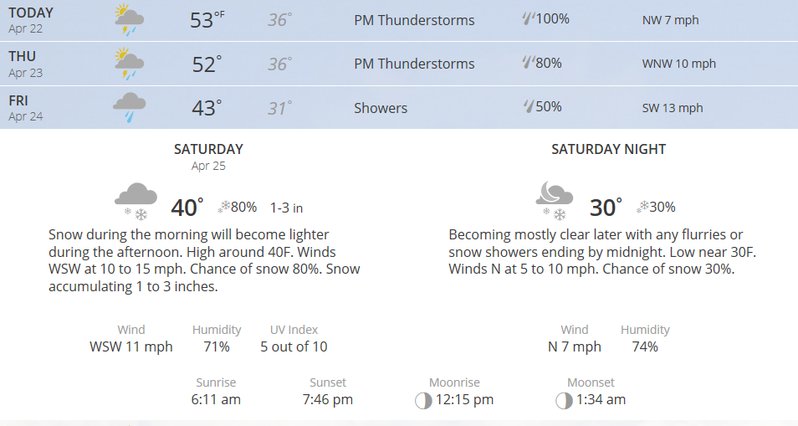Screen dimensions: 798x426
Task: Click the moonrise half-moon phase icon
Action: pos(423,401)
